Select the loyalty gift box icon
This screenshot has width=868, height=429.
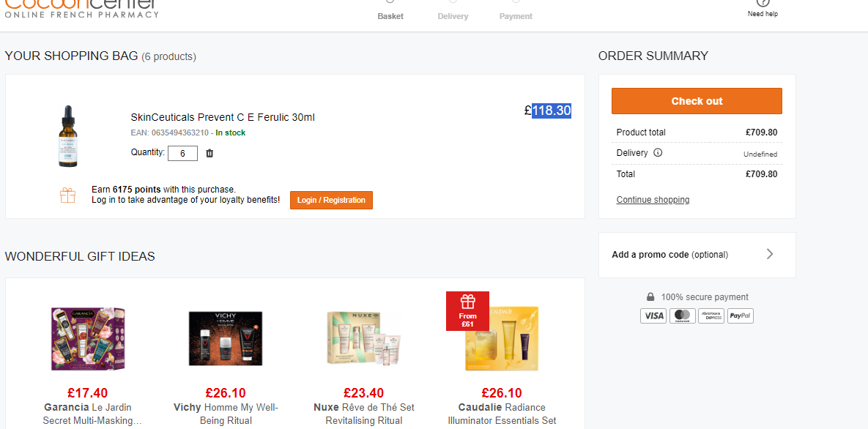pos(67,195)
